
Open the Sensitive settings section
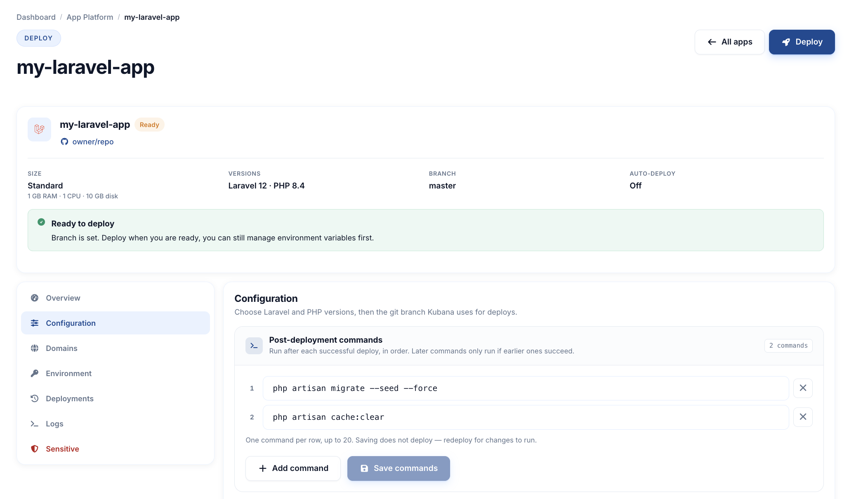click(116, 449)
